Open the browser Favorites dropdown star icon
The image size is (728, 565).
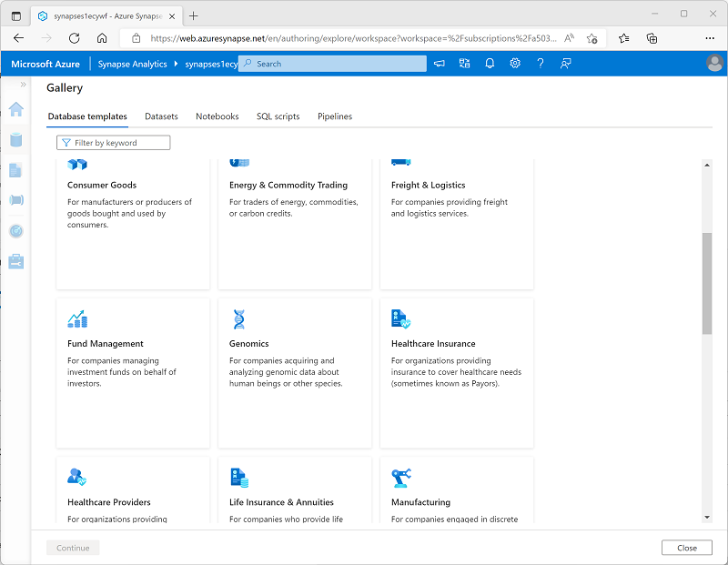[x=623, y=38]
